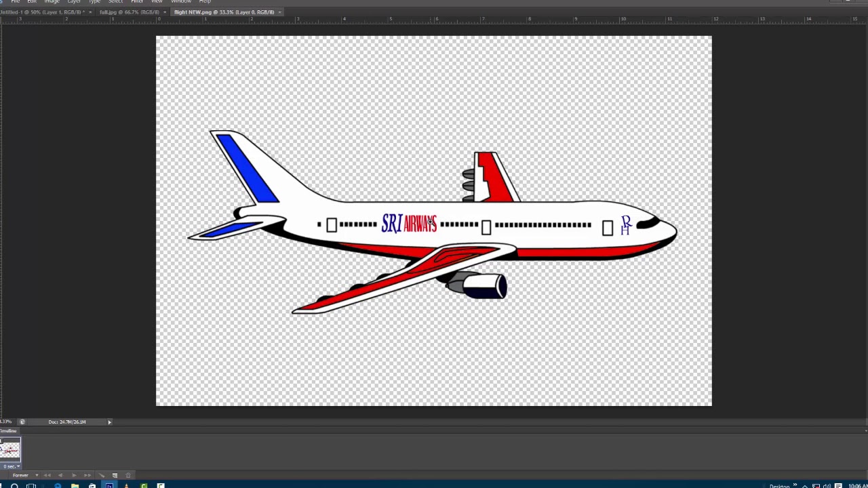The height and width of the screenshot is (488, 868).
Task: Open the Type menu
Action: click(x=94, y=1)
